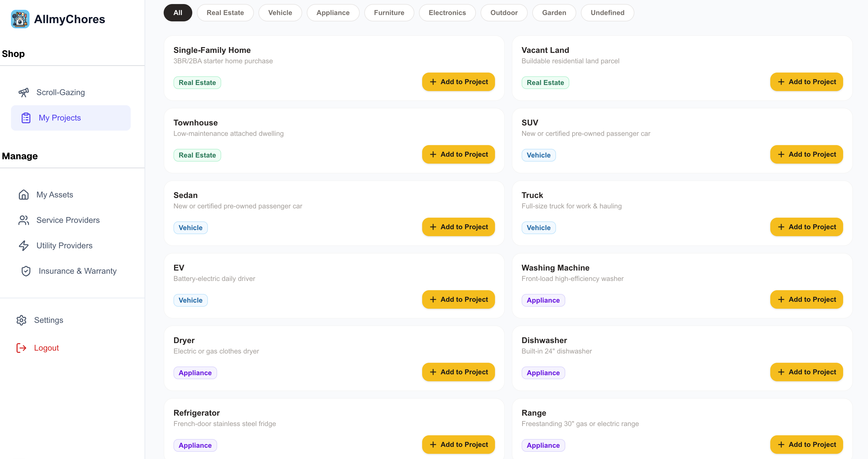Open Utility Providers page
The width and height of the screenshot is (868, 459).
(x=71, y=245)
